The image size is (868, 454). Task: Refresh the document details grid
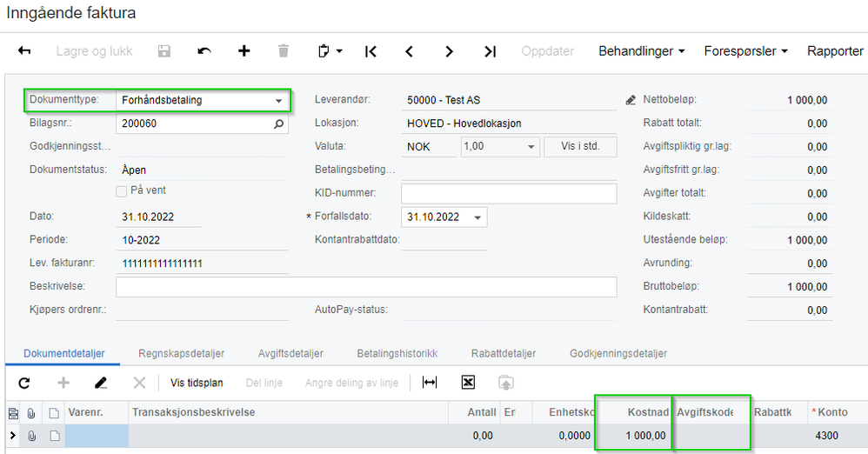[x=24, y=383]
